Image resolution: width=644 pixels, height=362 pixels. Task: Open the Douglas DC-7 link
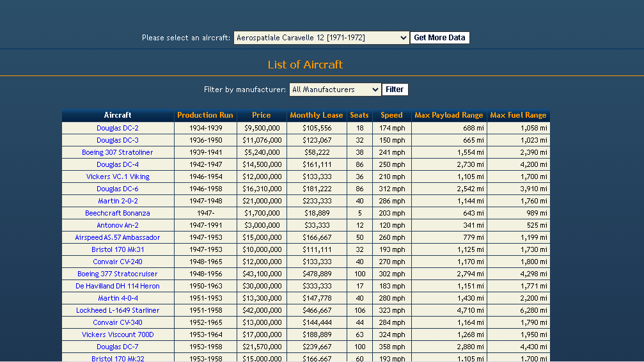tap(118, 347)
